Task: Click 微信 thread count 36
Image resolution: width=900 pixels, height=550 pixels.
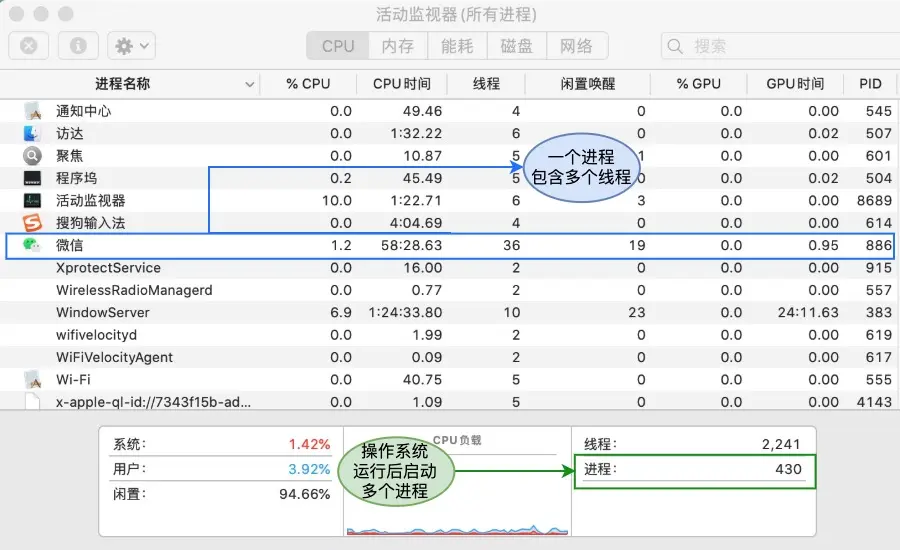Action: point(511,245)
